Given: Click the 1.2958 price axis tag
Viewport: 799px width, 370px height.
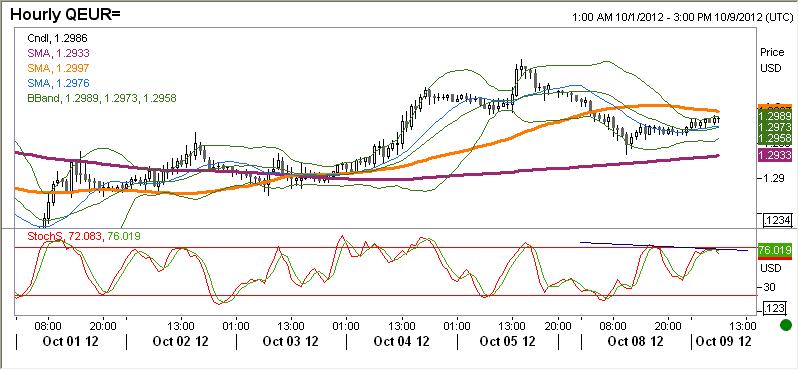Looking at the screenshot, I should click(x=775, y=139).
